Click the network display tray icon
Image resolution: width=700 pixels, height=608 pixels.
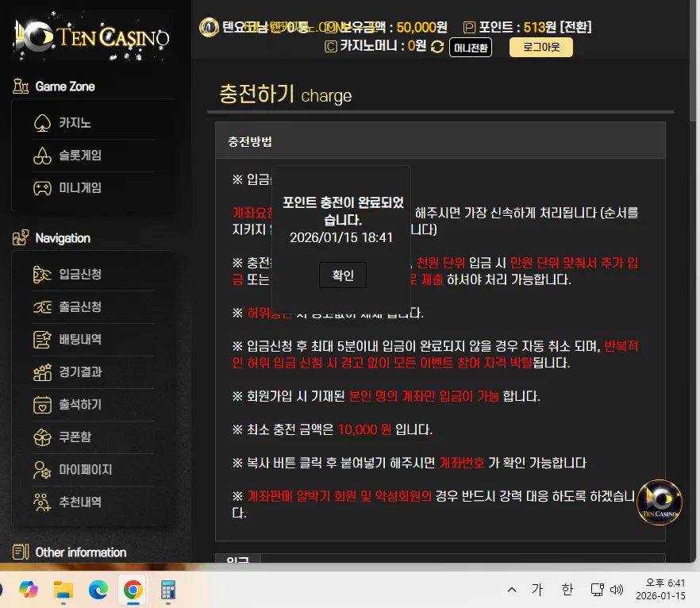[x=598, y=590]
